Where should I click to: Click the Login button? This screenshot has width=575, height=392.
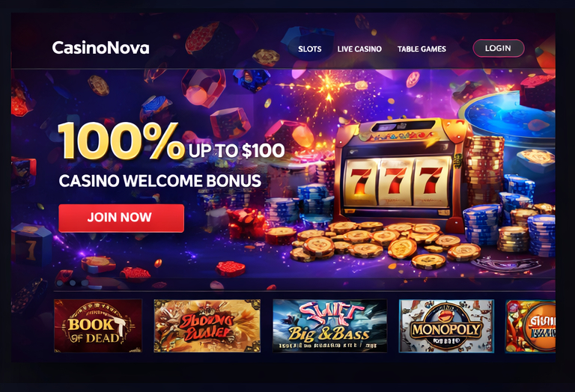click(x=499, y=48)
